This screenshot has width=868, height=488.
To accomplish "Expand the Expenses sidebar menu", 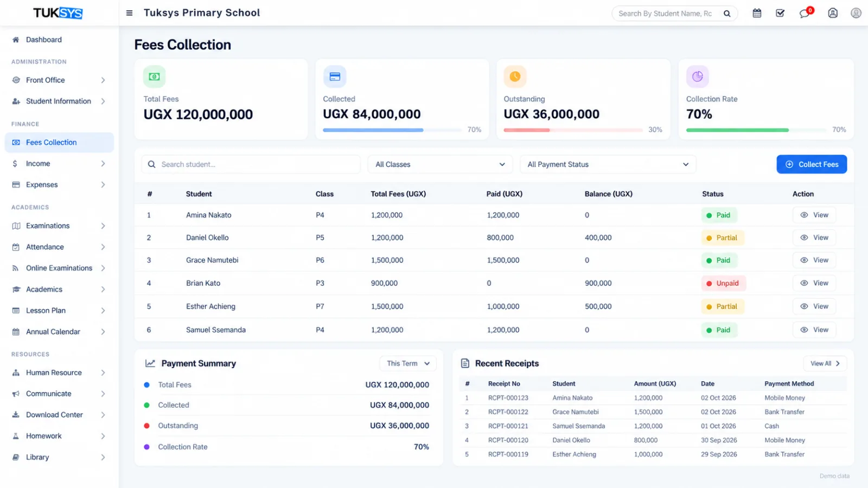I will 60,184.
